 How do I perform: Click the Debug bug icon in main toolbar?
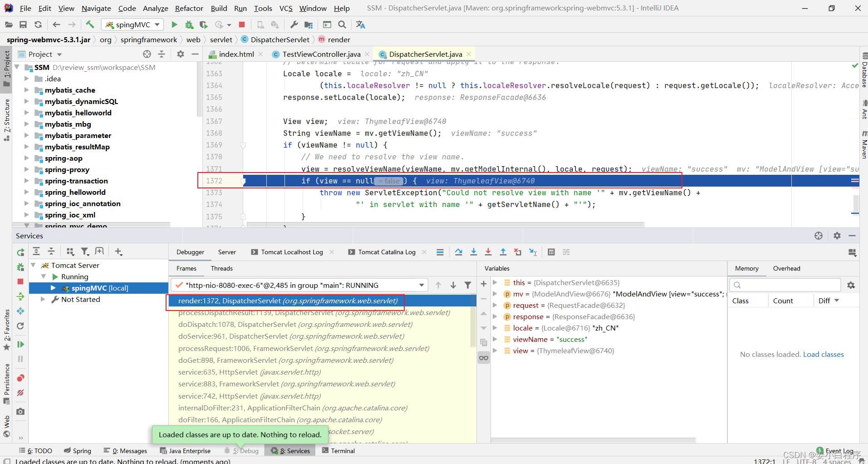189,25
